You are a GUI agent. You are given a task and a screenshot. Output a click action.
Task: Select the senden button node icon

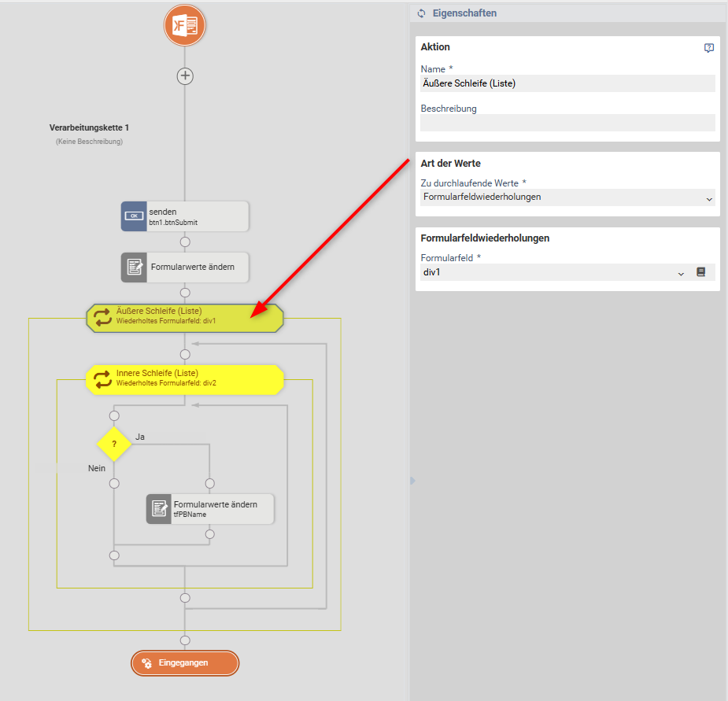134,216
